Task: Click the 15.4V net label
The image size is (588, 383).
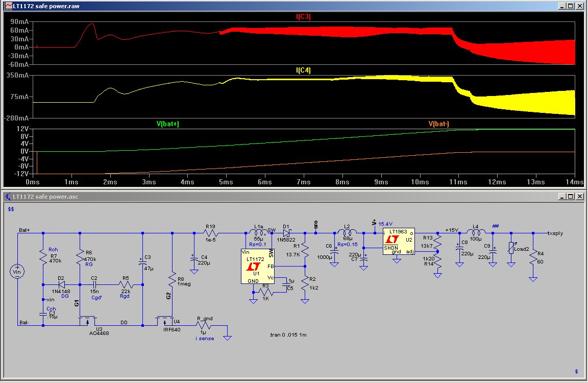Action: click(x=385, y=224)
